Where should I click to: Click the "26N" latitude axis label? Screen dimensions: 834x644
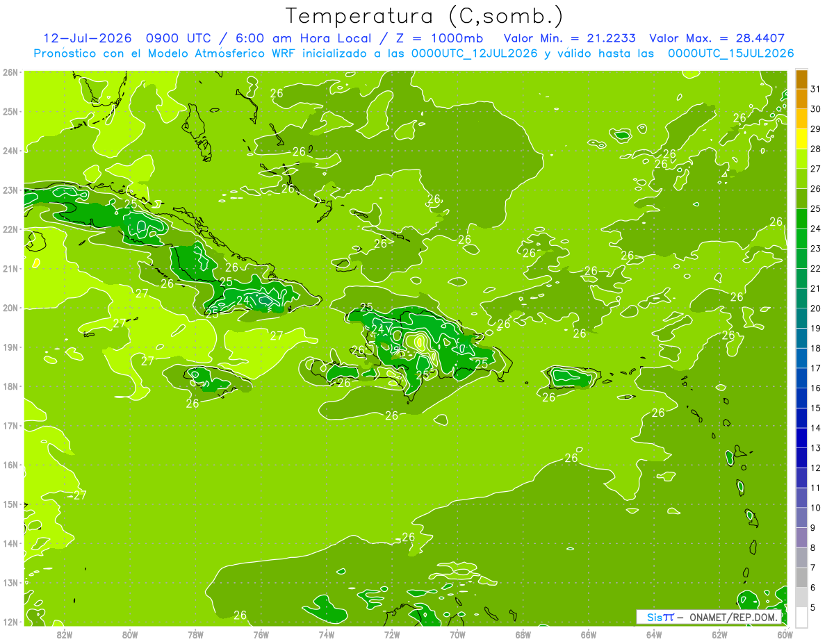click(x=10, y=72)
